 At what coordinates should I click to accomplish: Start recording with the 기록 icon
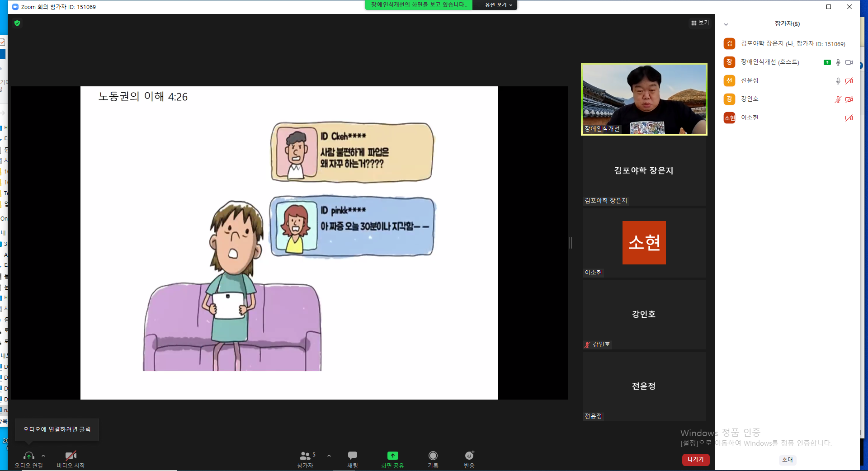tap(433, 455)
